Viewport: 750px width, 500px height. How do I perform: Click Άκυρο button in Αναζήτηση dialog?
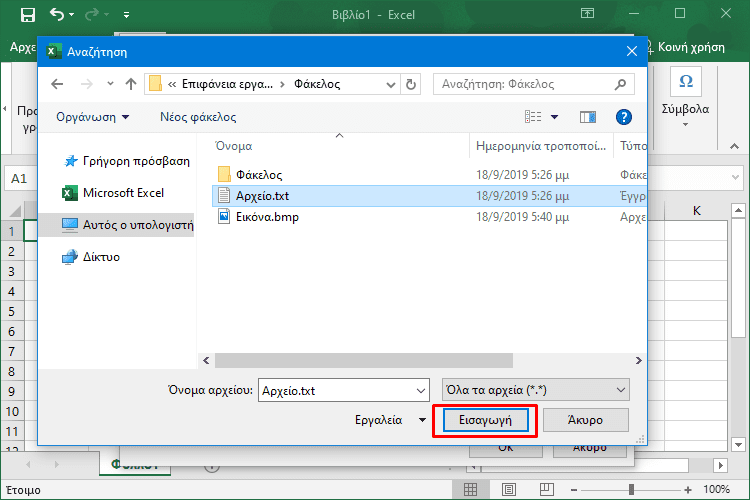pos(585,420)
